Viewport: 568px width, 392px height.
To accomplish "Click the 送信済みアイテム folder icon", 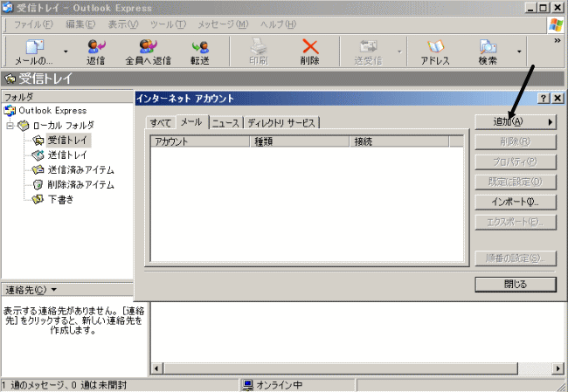I will pyautogui.click(x=38, y=169).
